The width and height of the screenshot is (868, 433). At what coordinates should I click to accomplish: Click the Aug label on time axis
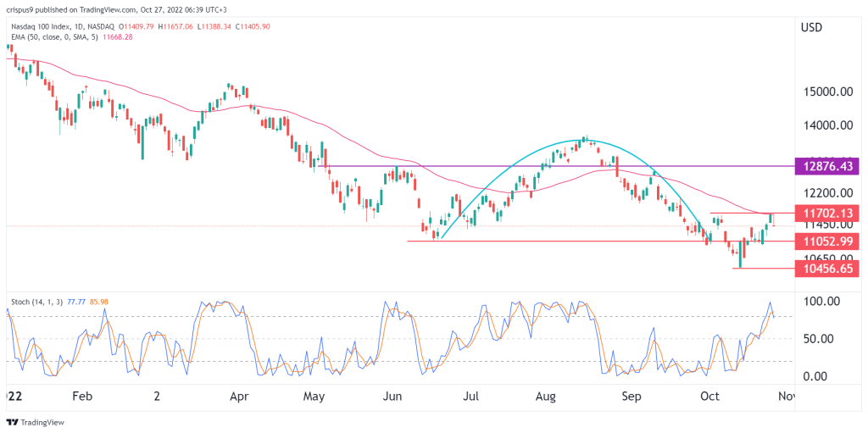point(546,397)
